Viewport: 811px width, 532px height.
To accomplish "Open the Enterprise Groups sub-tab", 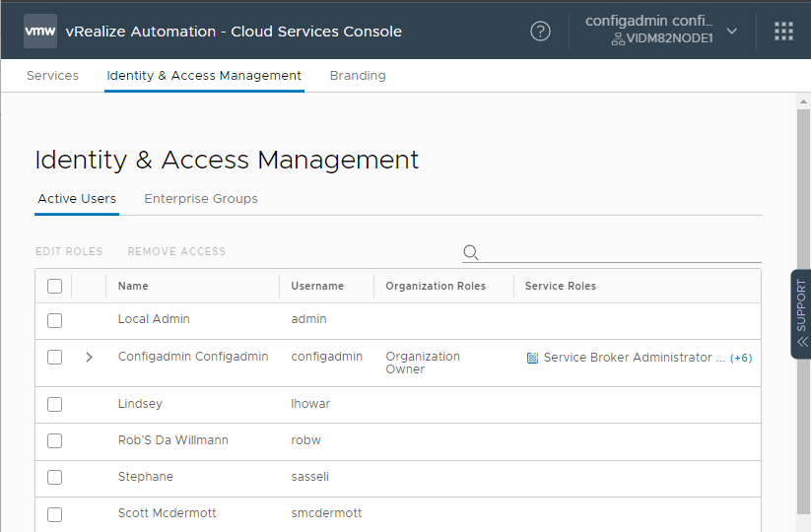I will pos(201,199).
